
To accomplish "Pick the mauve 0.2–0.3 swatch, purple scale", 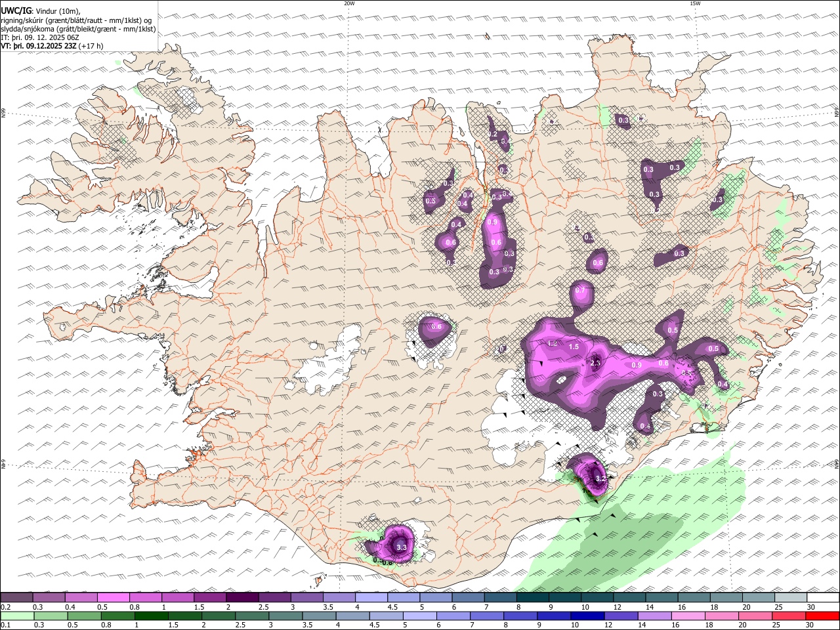I will pyautogui.click(x=16, y=598).
